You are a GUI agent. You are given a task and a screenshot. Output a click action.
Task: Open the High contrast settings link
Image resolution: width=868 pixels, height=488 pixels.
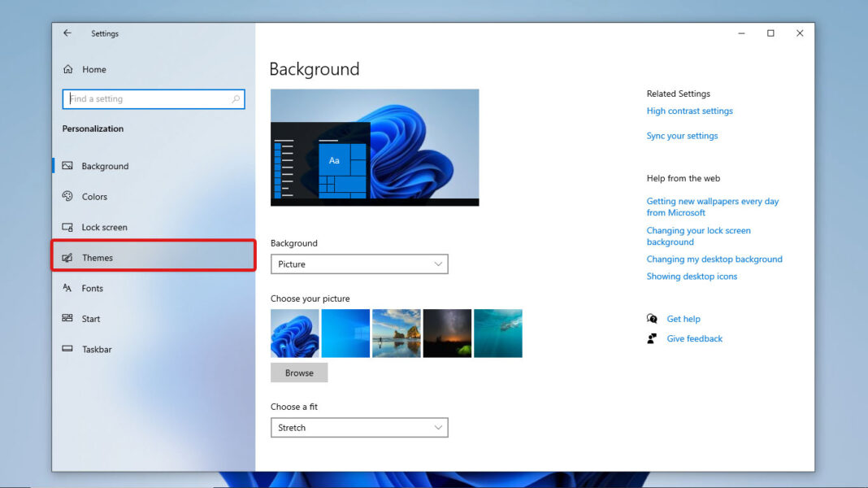click(689, 111)
